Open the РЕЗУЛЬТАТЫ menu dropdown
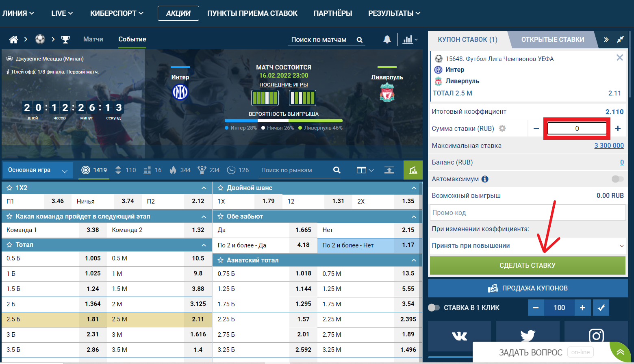Viewport: 634px width, 364px height. click(394, 13)
